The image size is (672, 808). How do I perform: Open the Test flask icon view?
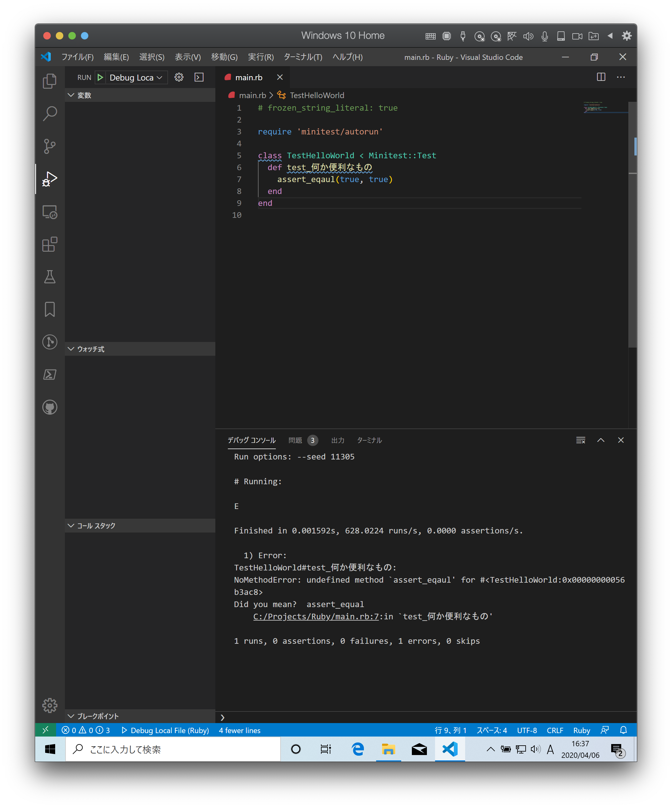[x=50, y=277]
